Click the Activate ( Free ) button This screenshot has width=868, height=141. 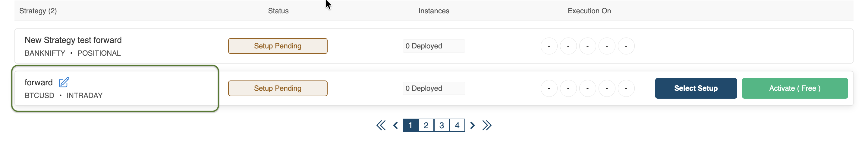(794, 89)
